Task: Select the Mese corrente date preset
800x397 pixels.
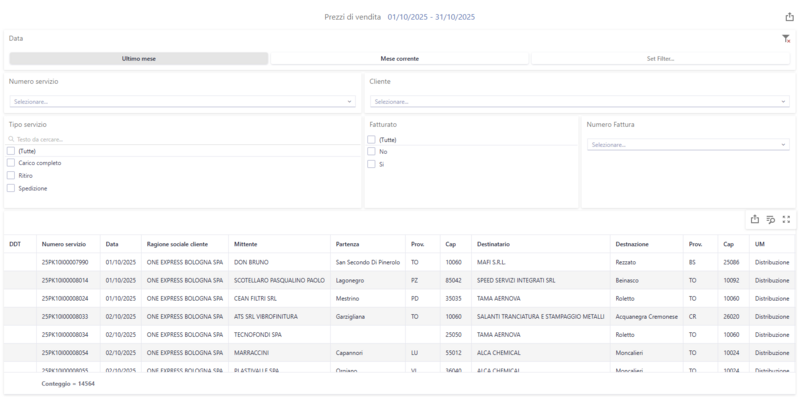Action: [x=399, y=59]
